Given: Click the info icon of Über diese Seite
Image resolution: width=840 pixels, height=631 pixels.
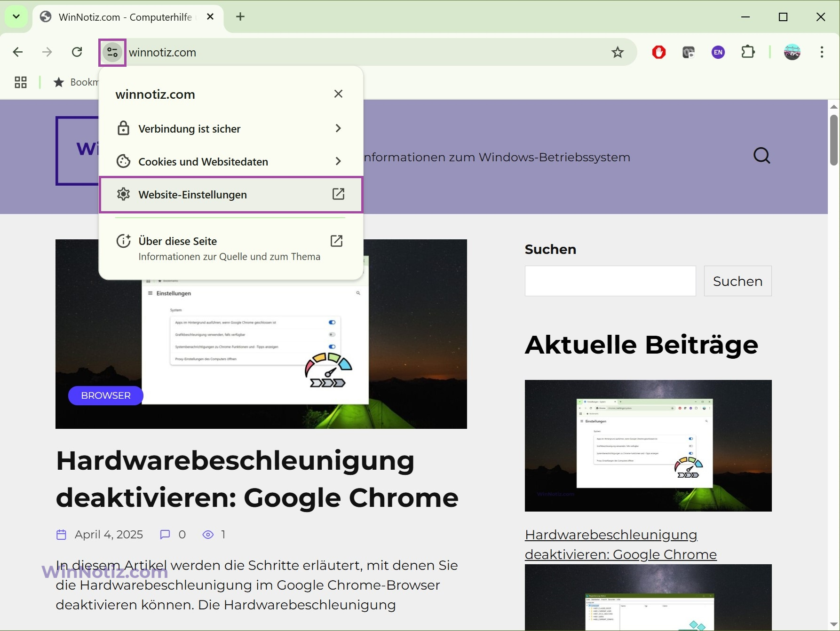Looking at the screenshot, I should point(123,241).
